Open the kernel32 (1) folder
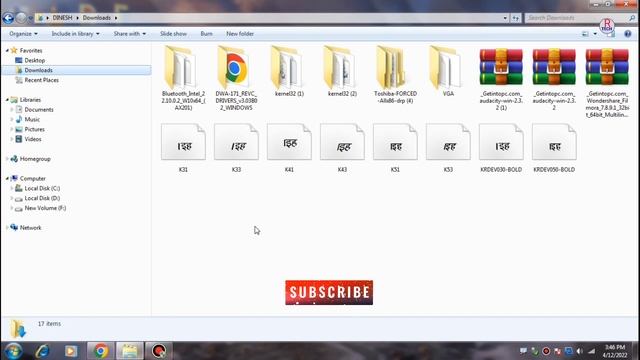The height and width of the screenshot is (360, 640). (x=289, y=71)
